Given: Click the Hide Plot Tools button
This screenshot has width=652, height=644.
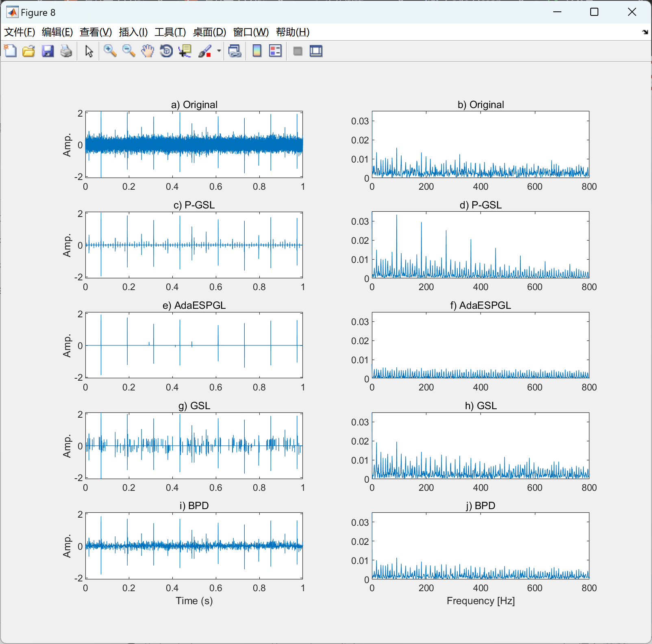Looking at the screenshot, I should (298, 51).
